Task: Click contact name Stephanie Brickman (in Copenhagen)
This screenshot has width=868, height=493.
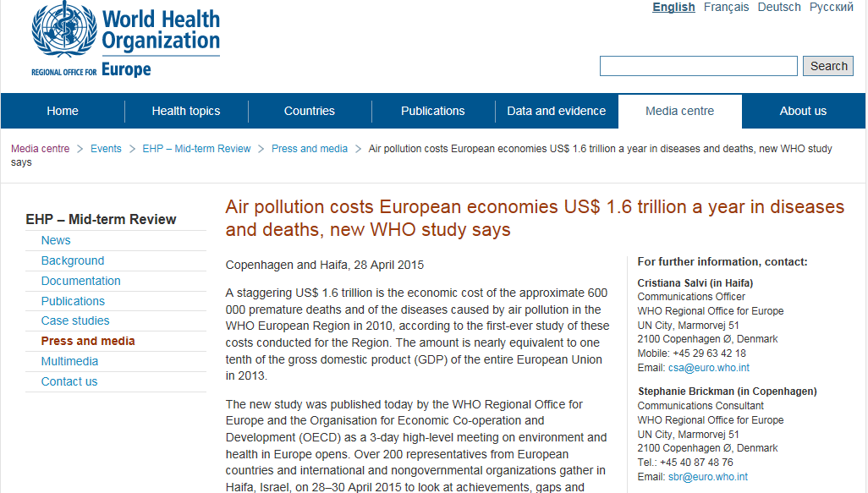Action: (x=728, y=392)
